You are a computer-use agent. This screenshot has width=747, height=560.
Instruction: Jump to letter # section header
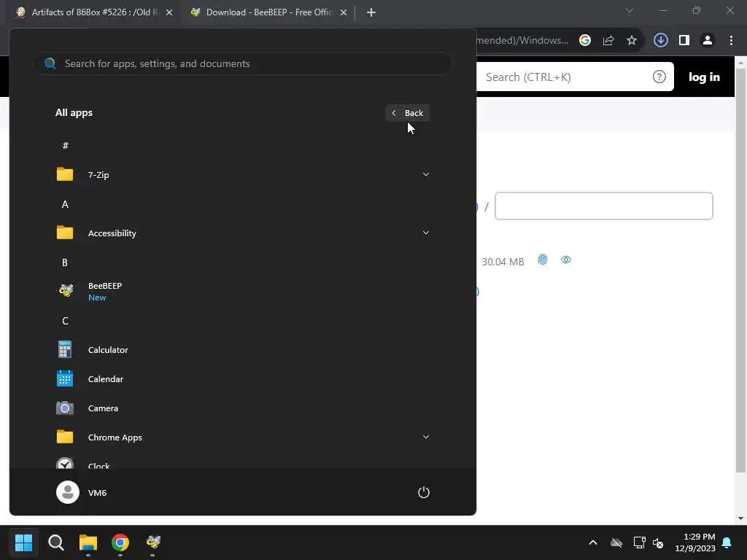65,145
